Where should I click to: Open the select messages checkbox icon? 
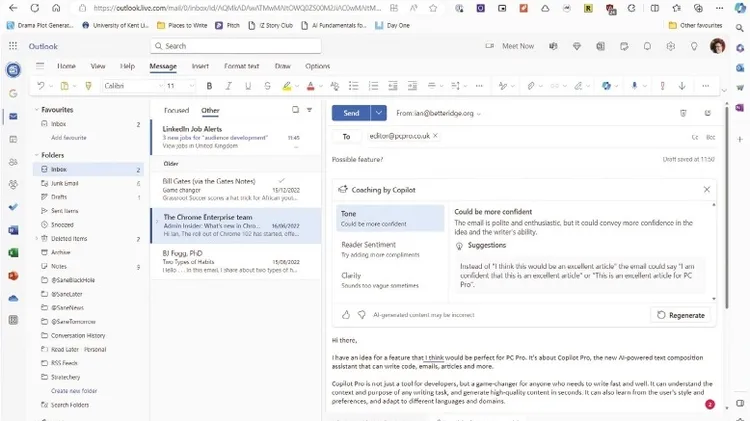(x=296, y=110)
